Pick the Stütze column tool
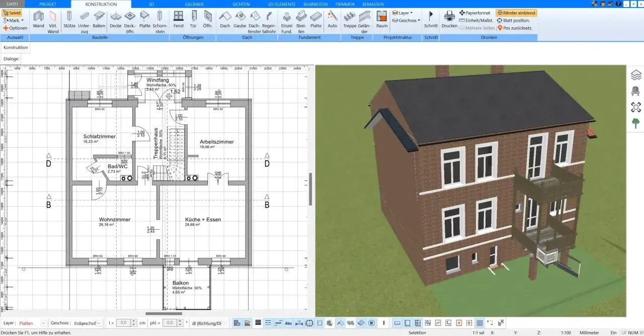This screenshot has width=644, height=336. click(69, 19)
